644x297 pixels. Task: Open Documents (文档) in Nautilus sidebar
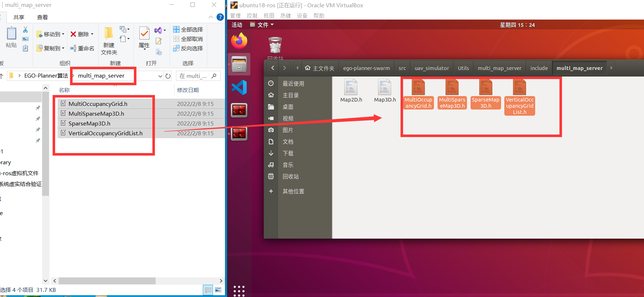(x=288, y=141)
